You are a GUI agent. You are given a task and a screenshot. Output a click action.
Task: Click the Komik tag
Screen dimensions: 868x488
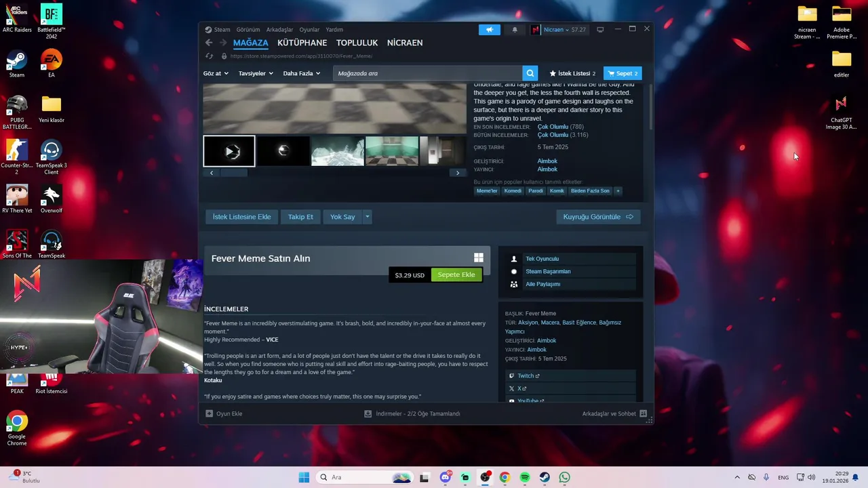[x=557, y=191]
